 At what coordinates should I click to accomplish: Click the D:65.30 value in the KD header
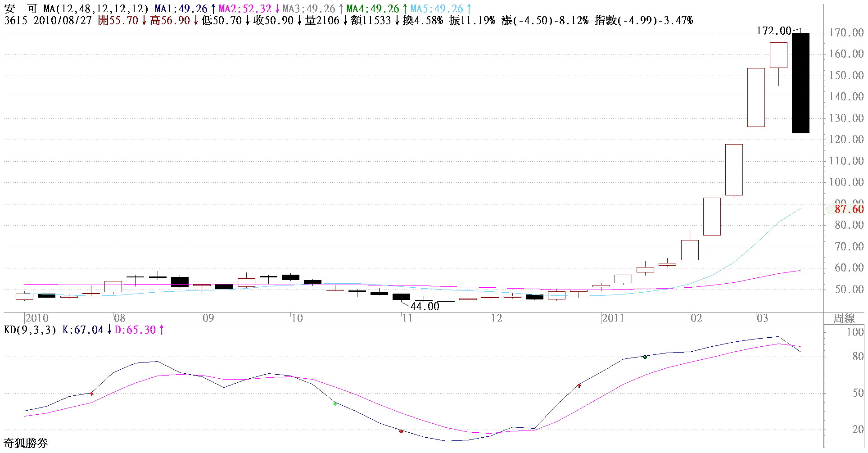pos(135,330)
